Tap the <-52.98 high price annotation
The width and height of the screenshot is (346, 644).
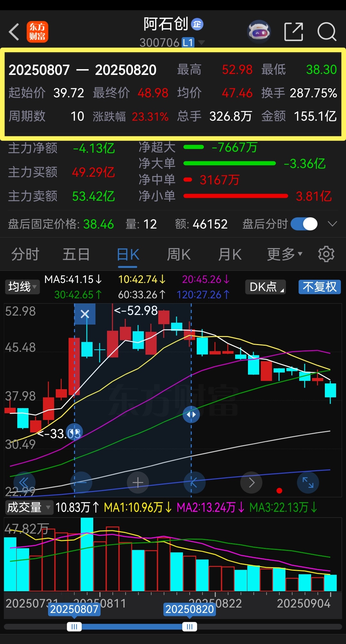pos(136,310)
